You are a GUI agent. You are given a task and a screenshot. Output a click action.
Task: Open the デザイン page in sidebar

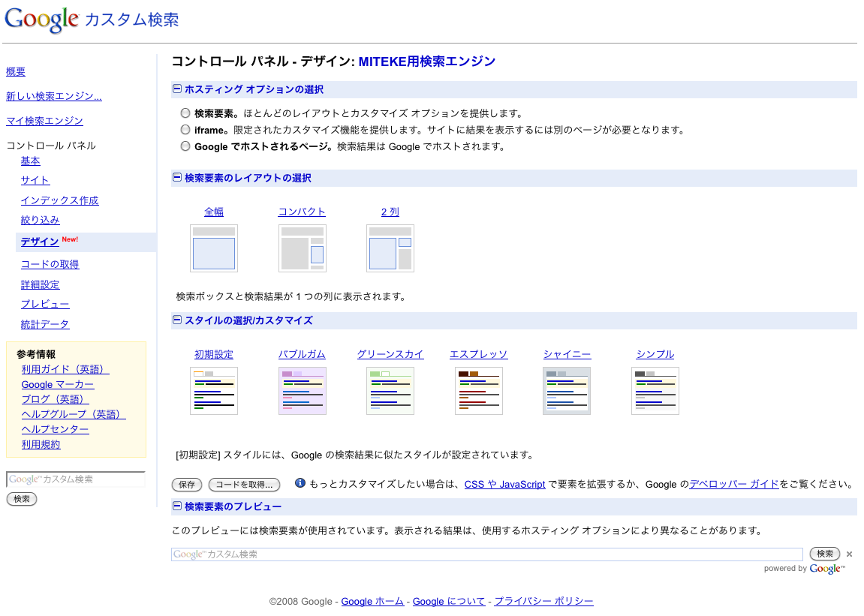(x=40, y=242)
